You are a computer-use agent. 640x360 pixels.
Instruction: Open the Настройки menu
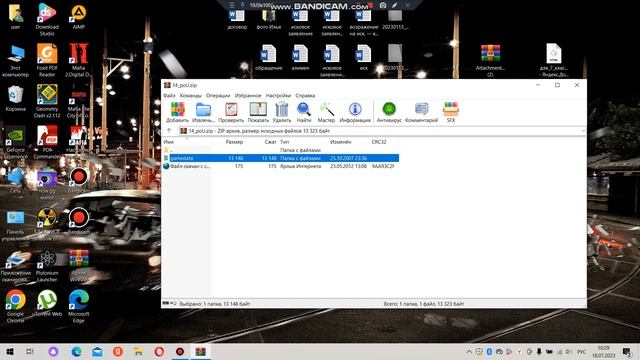coord(278,96)
